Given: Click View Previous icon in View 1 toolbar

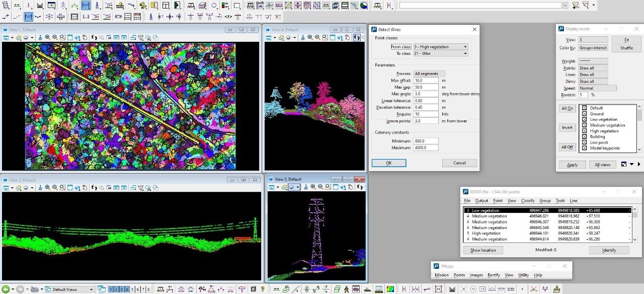Looking at the screenshot, I should click(116, 37).
